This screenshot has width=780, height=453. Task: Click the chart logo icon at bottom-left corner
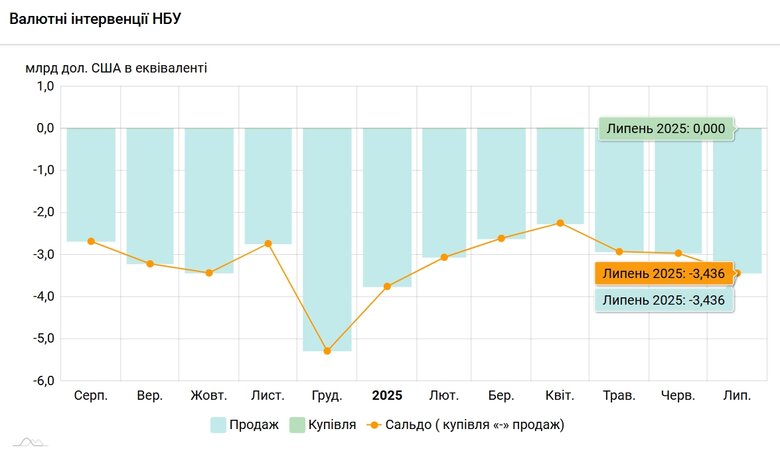[30, 442]
